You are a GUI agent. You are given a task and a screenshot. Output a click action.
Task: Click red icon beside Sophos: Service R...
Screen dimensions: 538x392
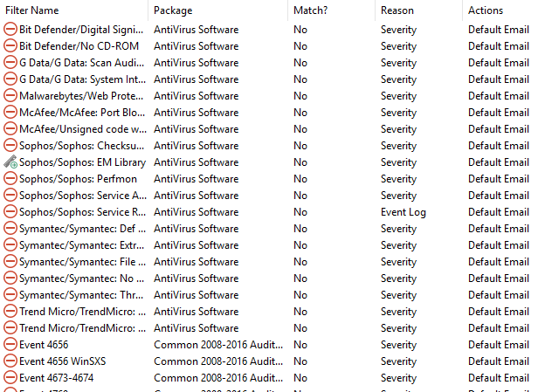[10, 211]
